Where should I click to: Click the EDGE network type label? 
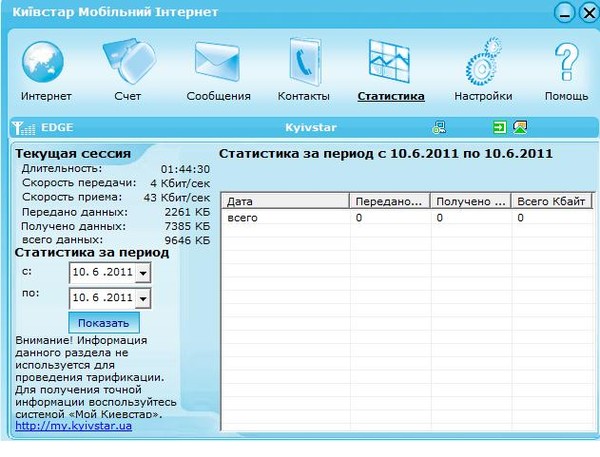pos(57,127)
